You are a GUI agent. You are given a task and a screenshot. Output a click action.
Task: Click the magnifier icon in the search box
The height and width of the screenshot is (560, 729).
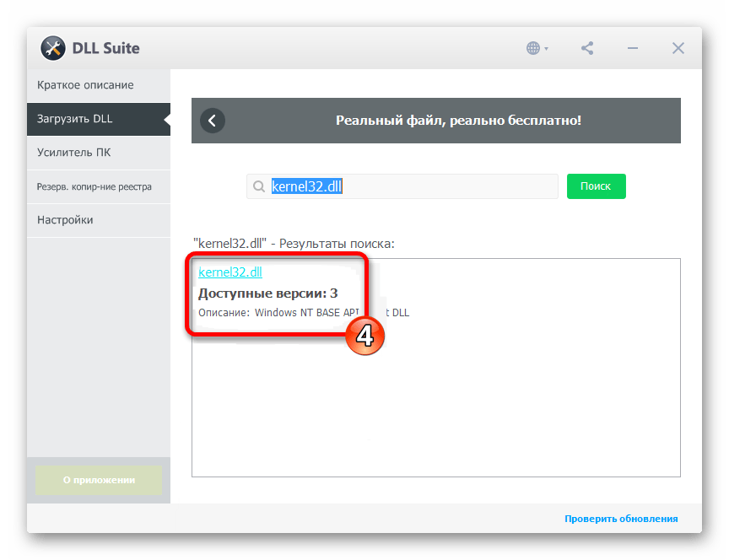click(x=258, y=186)
